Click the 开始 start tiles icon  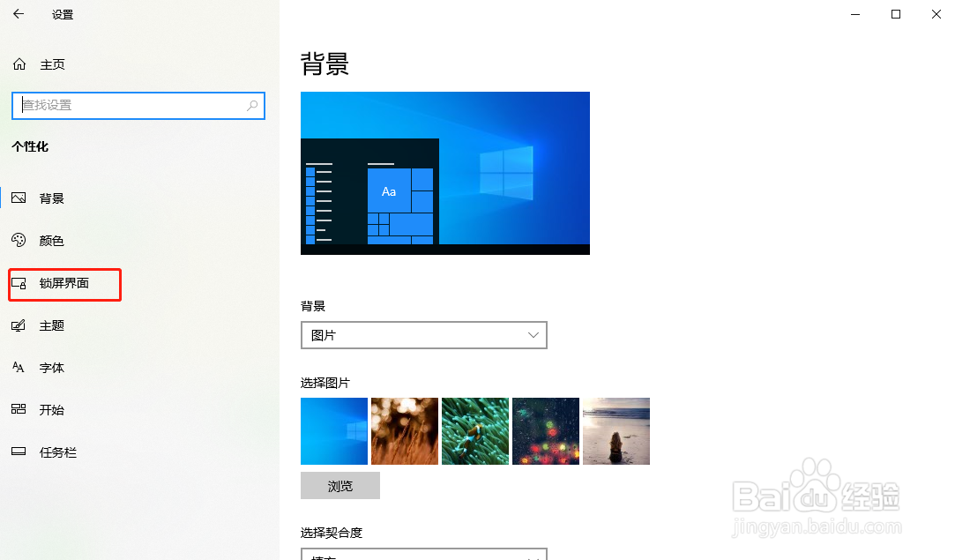[19, 409]
